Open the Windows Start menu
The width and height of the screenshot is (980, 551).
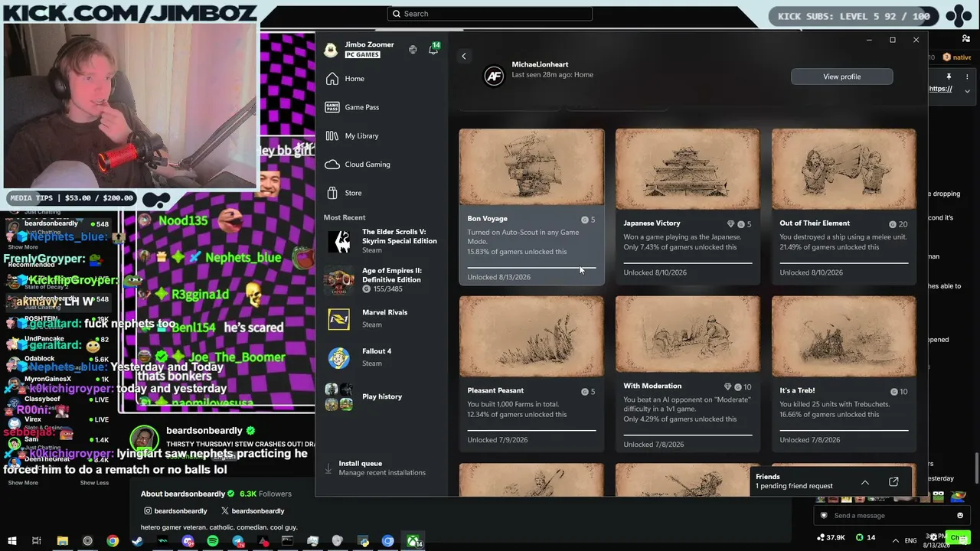pos(11,541)
